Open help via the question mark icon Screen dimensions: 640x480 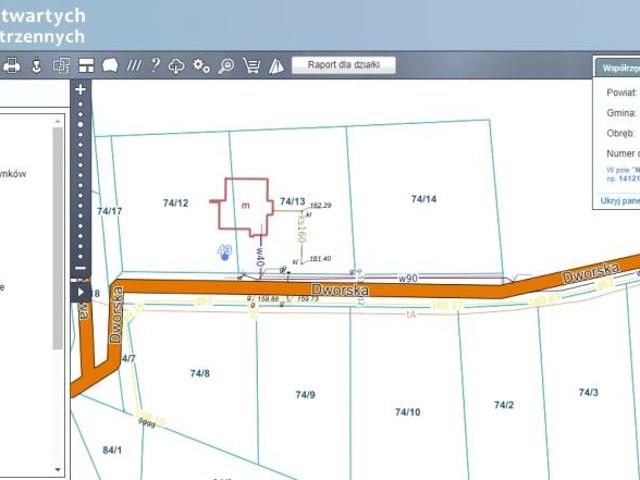[155, 66]
